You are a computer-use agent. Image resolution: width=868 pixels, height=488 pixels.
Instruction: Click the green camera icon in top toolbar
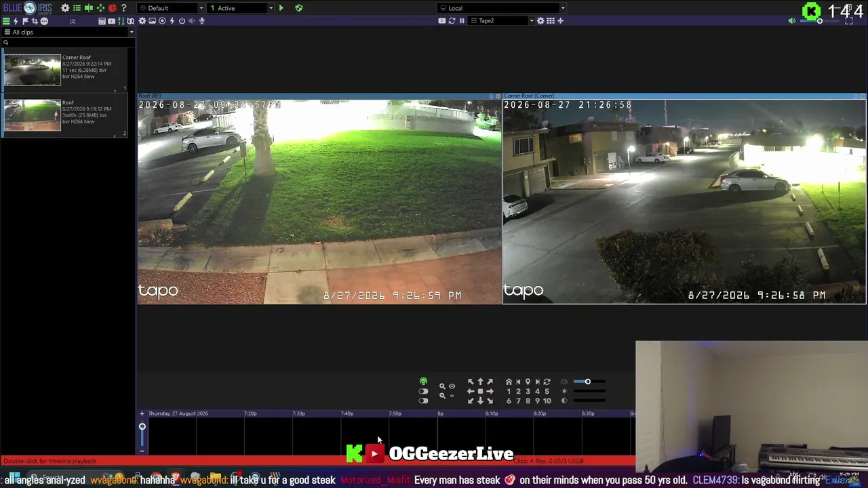[x=88, y=8]
